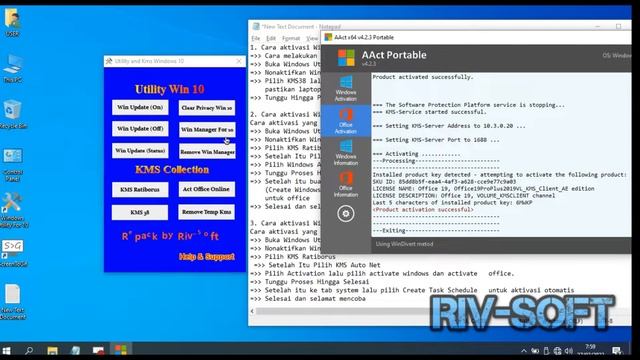This screenshot has width=640, height=360.
Task: Click Remove Temp Kms button
Action: tap(207, 212)
